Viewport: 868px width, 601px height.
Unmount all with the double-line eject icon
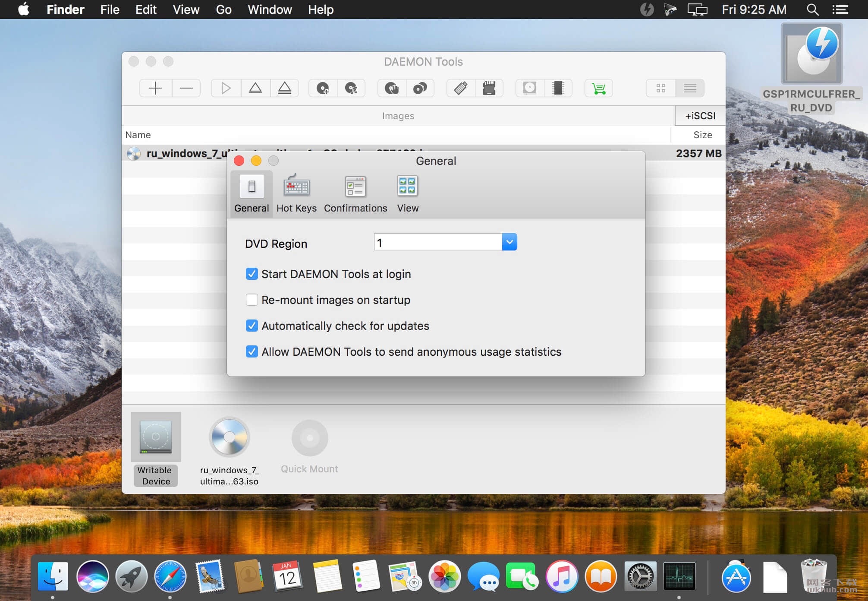[x=285, y=89]
